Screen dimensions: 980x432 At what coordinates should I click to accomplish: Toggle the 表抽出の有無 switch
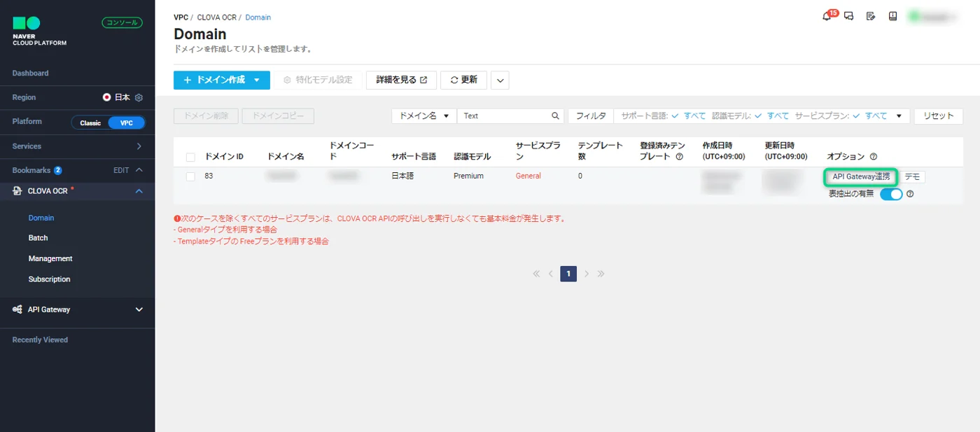point(891,194)
